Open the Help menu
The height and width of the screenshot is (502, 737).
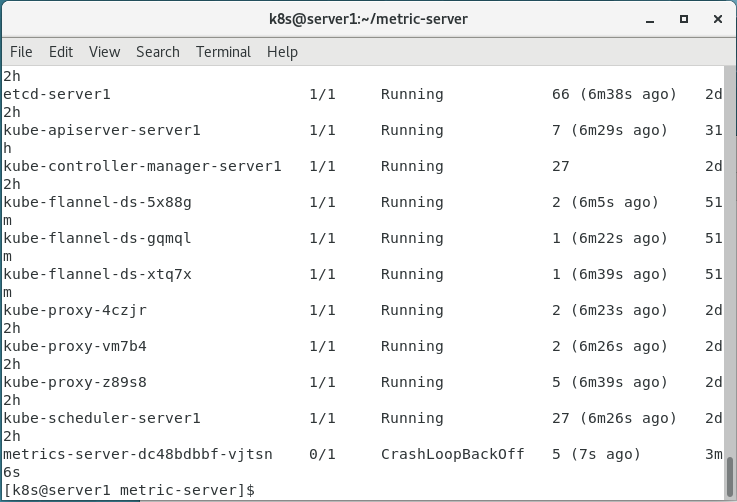(x=282, y=52)
